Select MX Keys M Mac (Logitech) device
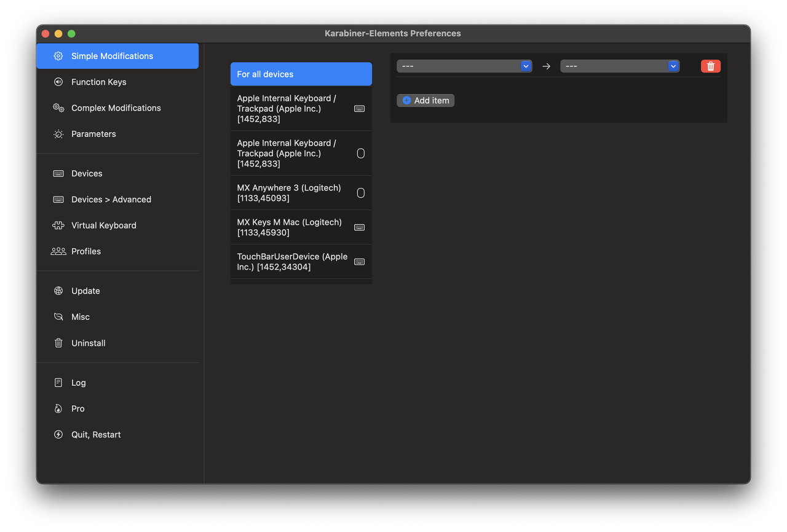The width and height of the screenshot is (787, 532). [301, 227]
